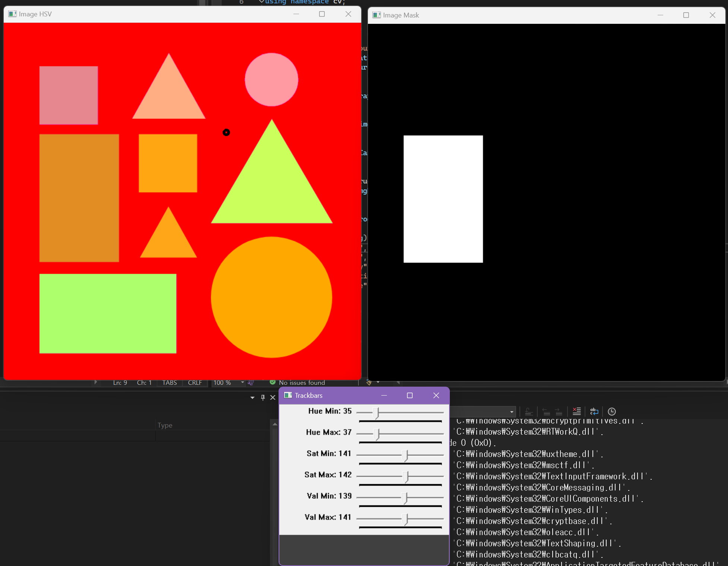This screenshot has width=728, height=566.
Task: Click the scroll-up arrow of the left panel scrollbar
Action: pyautogui.click(x=275, y=424)
